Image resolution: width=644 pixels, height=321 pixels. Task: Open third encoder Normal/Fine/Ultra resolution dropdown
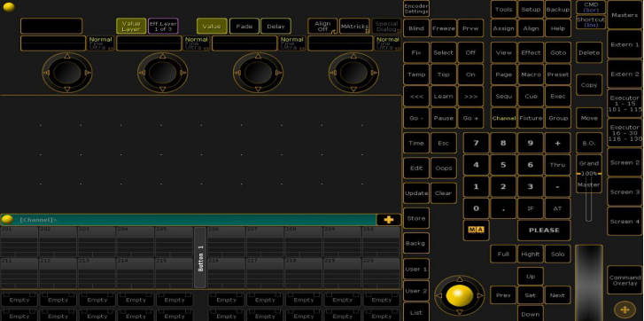pos(292,43)
